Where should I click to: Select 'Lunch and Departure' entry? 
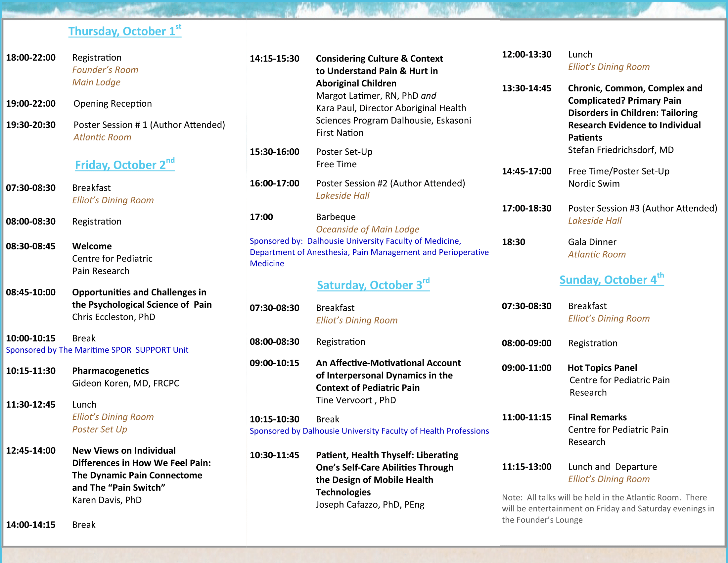click(x=612, y=467)
